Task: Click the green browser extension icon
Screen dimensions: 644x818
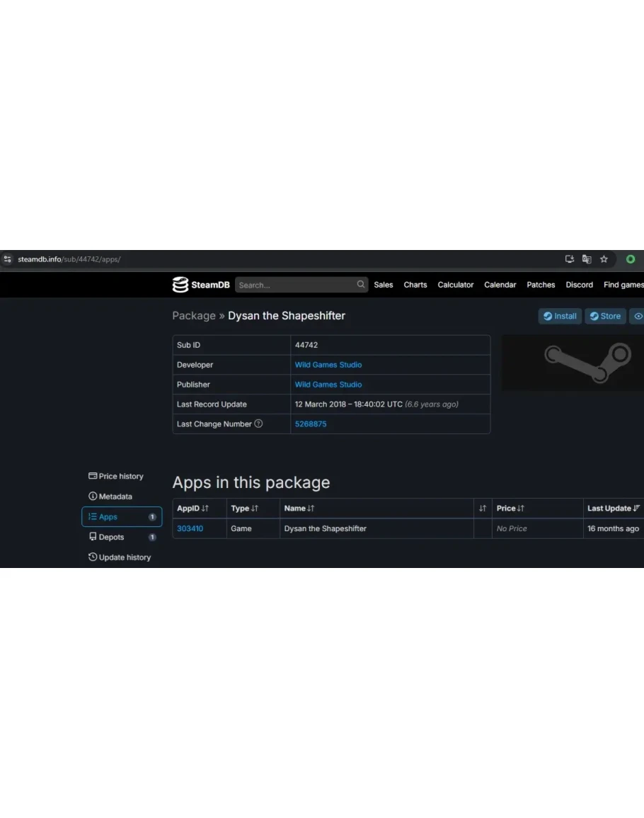Action: 630,259
